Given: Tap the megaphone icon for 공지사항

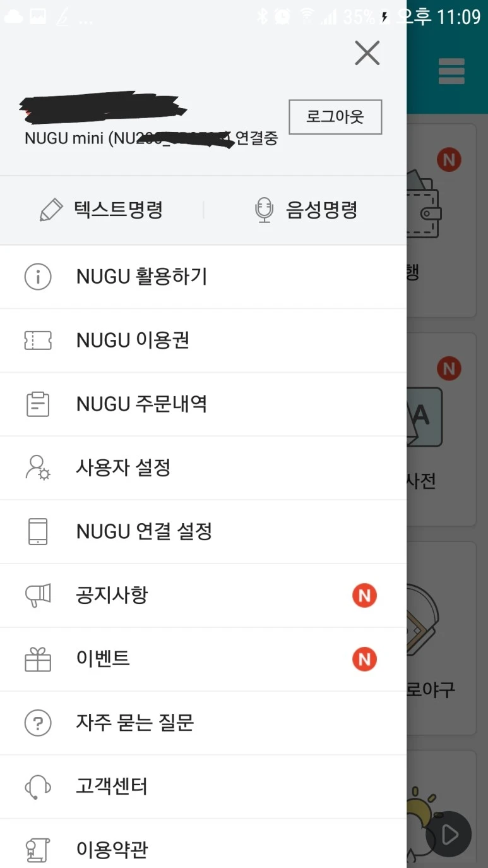Looking at the screenshot, I should (x=38, y=595).
